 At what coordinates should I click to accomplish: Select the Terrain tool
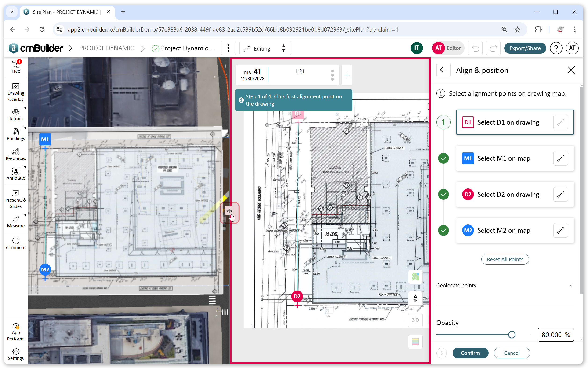16,115
